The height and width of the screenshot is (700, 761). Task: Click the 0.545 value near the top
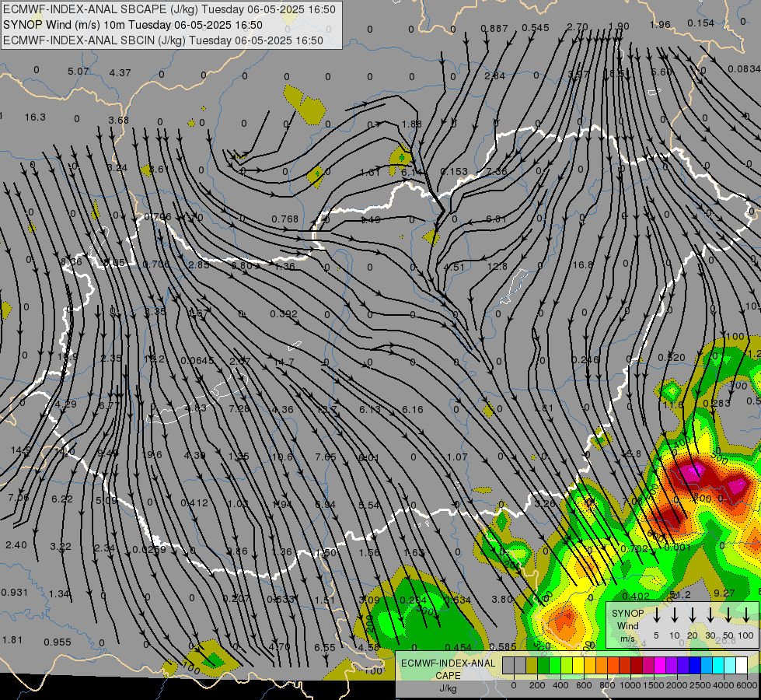point(536,28)
